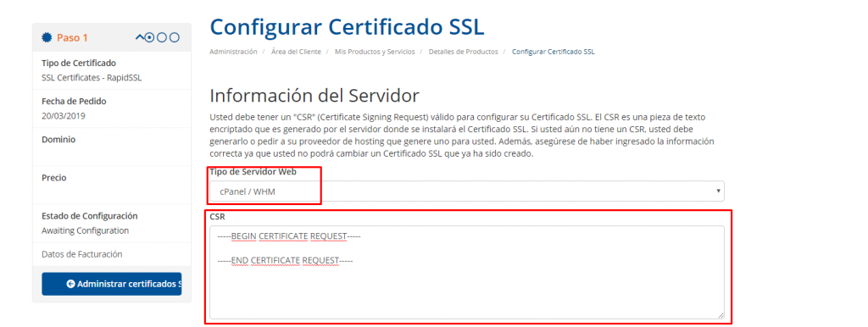Screen dimensions: 868x327
Task: Click the Configurar Certificado SSL page title
Action: (x=347, y=26)
